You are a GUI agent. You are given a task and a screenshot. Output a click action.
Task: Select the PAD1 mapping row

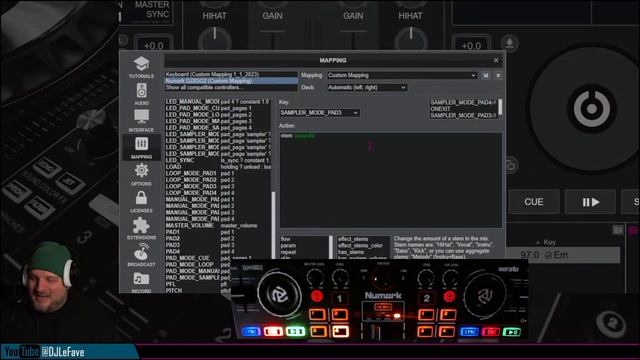[x=218, y=232]
